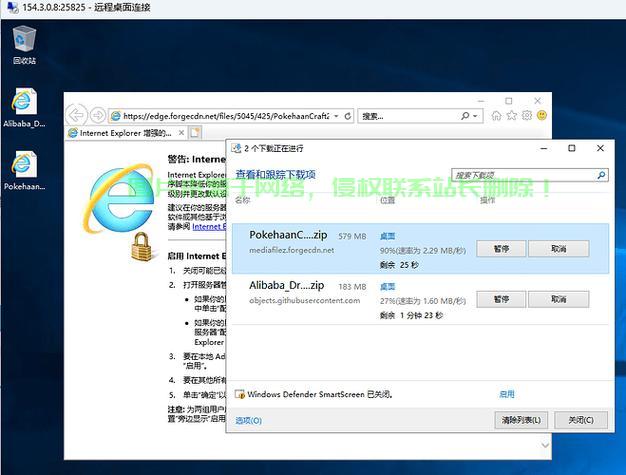626x475 pixels.
Task: Expand the search provider dropdown arrow
Action: [475, 116]
